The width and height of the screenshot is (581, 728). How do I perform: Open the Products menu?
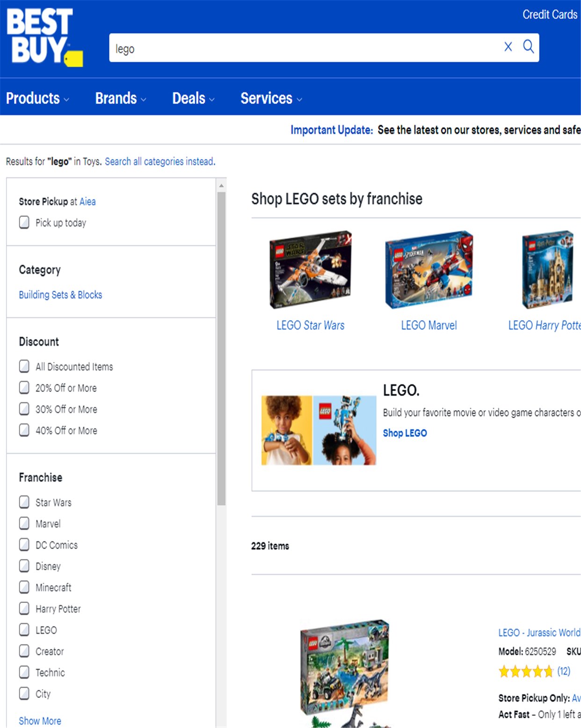37,98
